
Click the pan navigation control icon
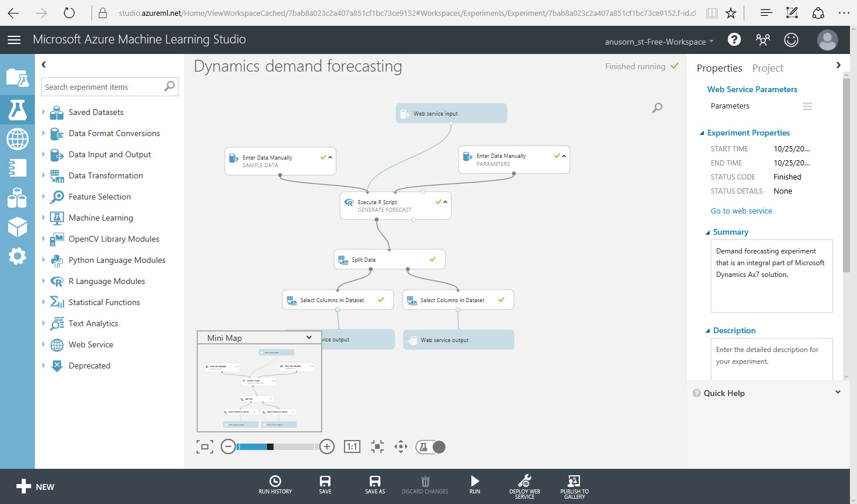pos(401,447)
